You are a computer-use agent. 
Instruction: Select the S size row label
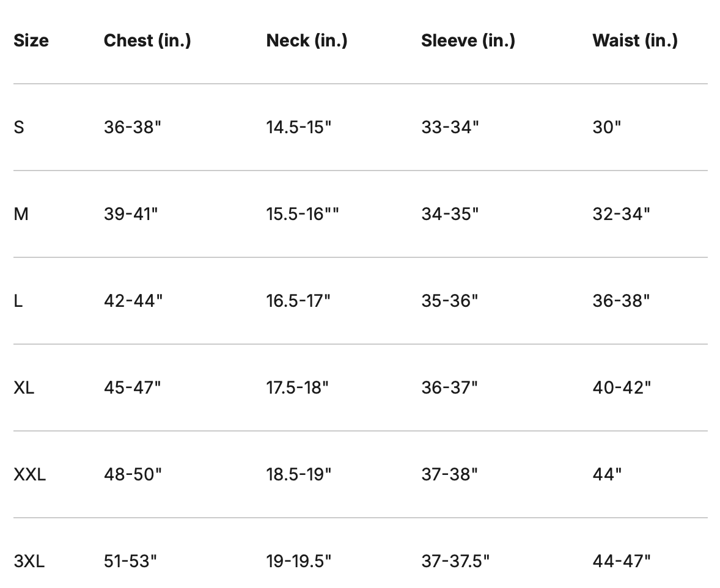click(19, 127)
